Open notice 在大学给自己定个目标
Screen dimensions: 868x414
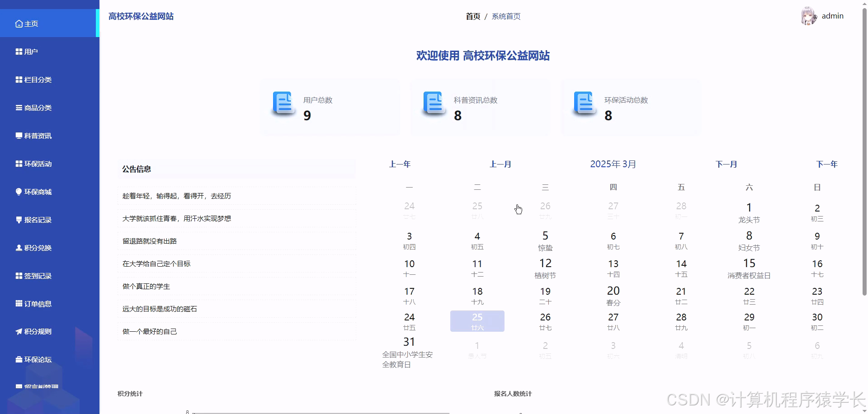[237, 264]
